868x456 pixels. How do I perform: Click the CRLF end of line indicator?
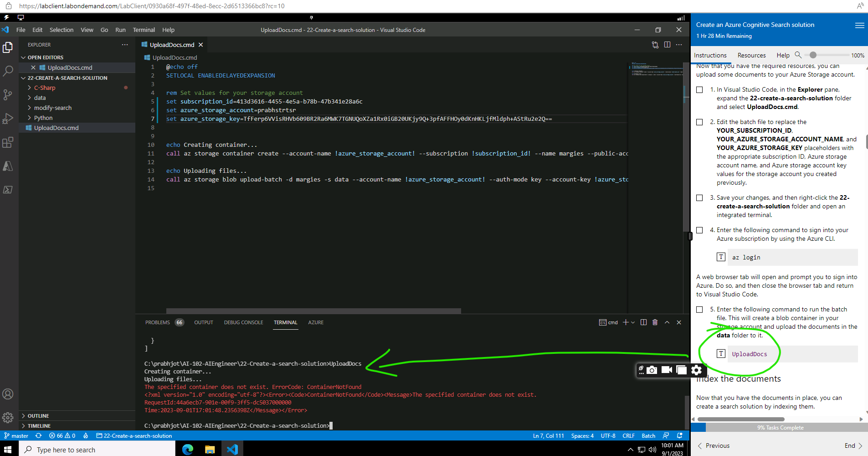[x=628, y=436]
